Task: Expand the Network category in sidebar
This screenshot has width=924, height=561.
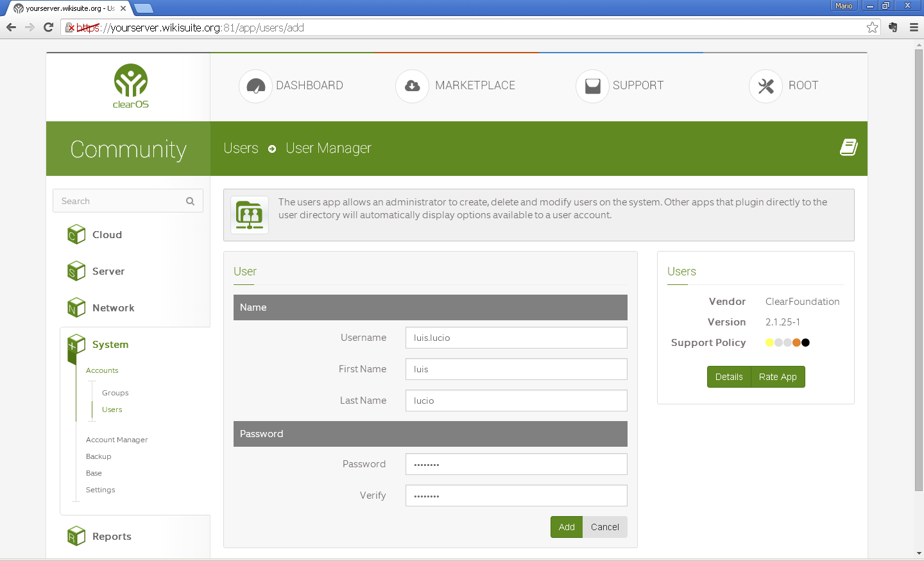Action: (113, 308)
